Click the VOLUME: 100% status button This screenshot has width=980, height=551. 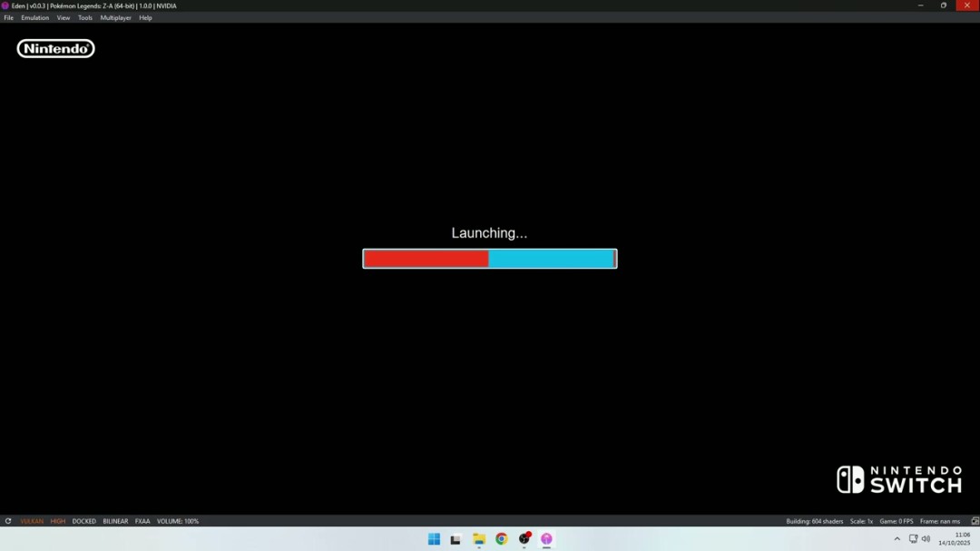178,521
